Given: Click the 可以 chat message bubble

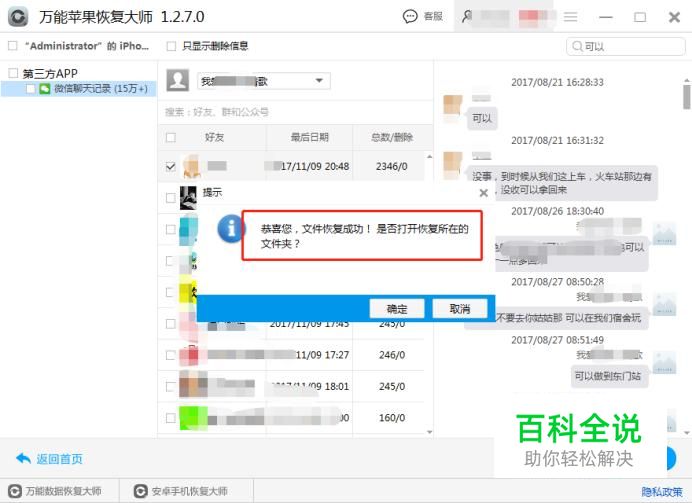Looking at the screenshot, I should 482,118.
